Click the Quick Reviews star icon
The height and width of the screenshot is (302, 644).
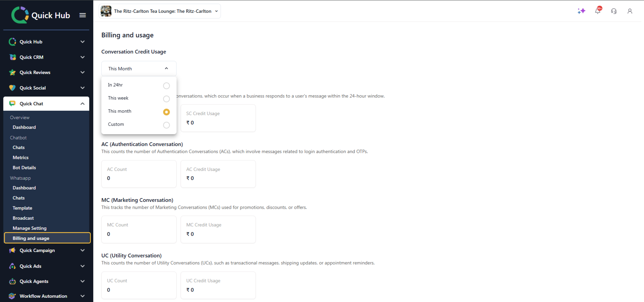point(12,73)
